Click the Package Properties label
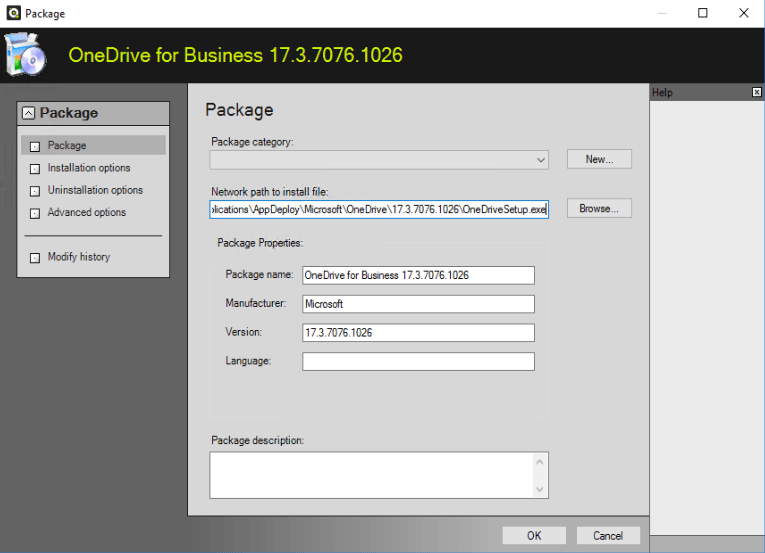The width and height of the screenshot is (765, 553). point(260,243)
